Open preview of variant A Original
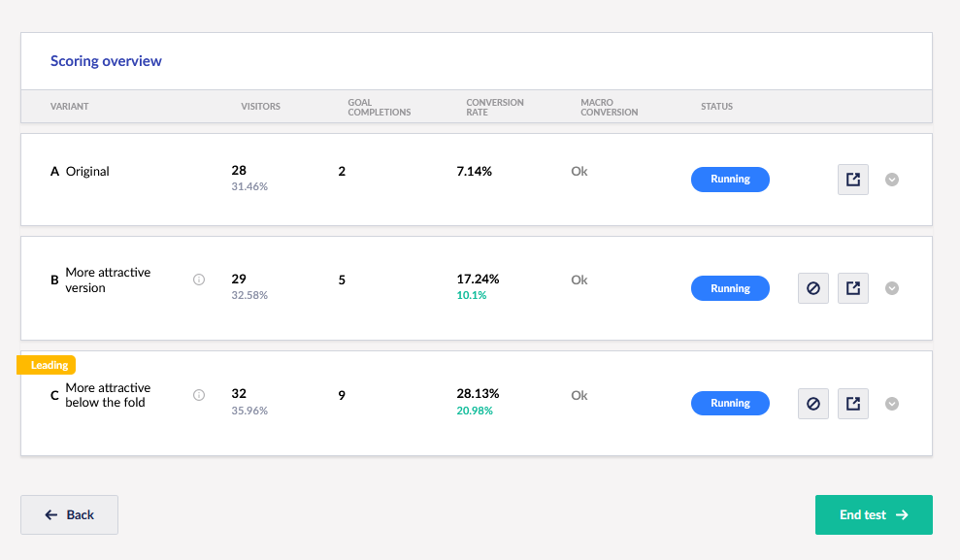Viewport: 960px width, 560px height. [852, 179]
